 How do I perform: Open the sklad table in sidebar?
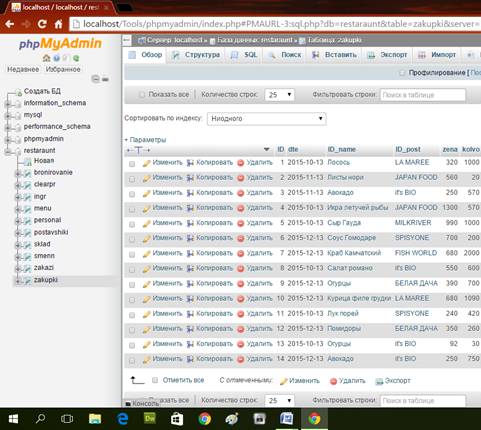coord(42,244)
